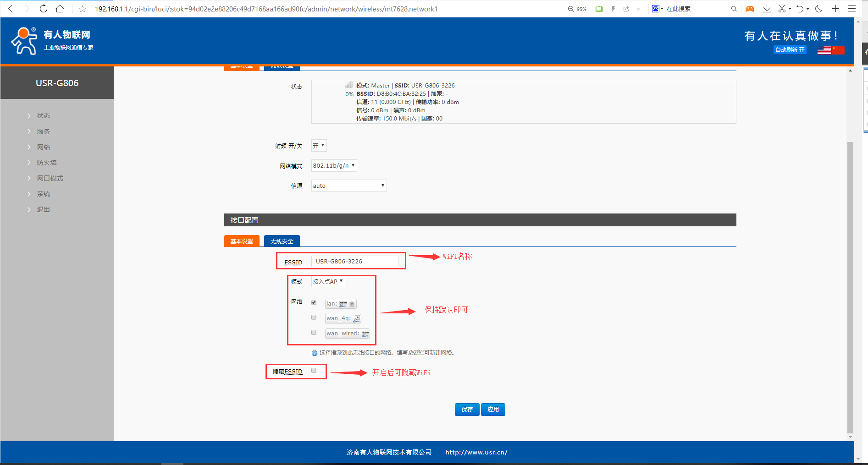The width and height of the screenshot is (868, 465).
Task: Open the 802.11b/g/n network mode dropdown
Action: pos(334,166)
